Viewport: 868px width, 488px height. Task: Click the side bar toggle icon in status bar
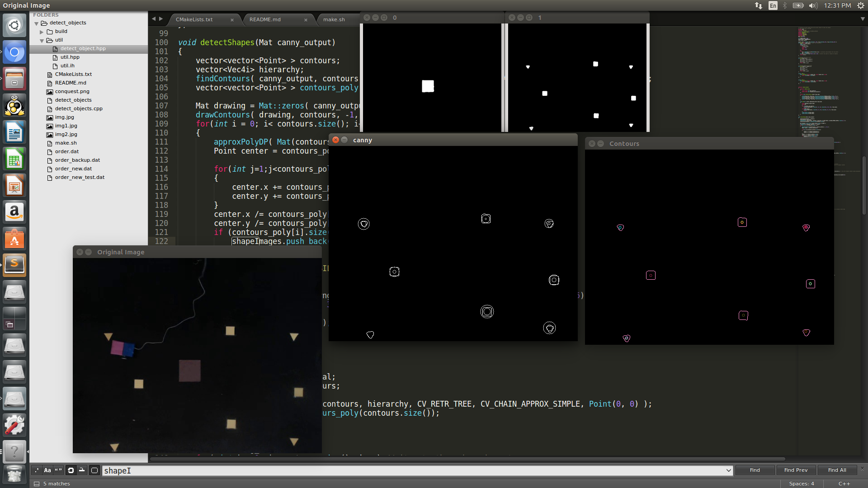coord(37,483)
